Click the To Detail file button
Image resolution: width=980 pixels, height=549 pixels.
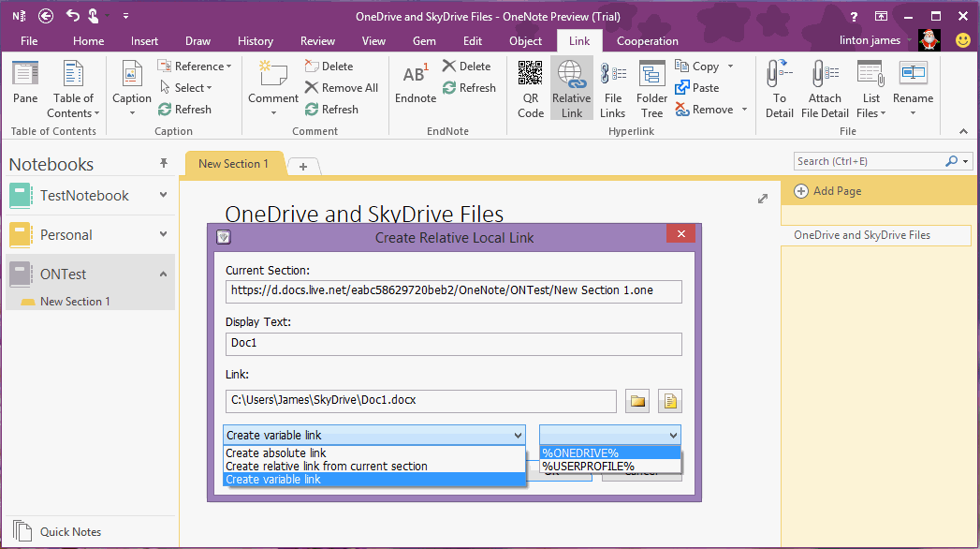(780, 89)
